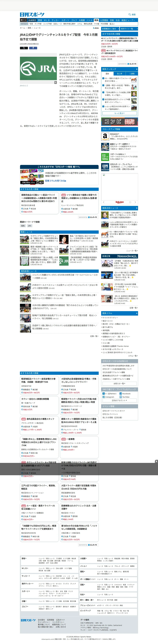Image resolution: width=158 pixels, height=644 pixels.
Task: Enlarge the JRA logo photo with the magnifier icon
Action: 56,83
